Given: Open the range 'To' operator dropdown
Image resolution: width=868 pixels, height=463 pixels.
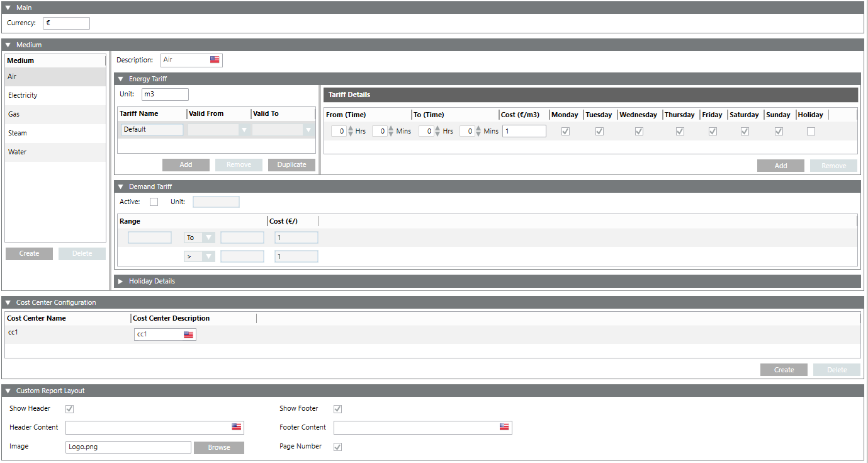Looking at the screenshot, I should (x=208, y=237).
